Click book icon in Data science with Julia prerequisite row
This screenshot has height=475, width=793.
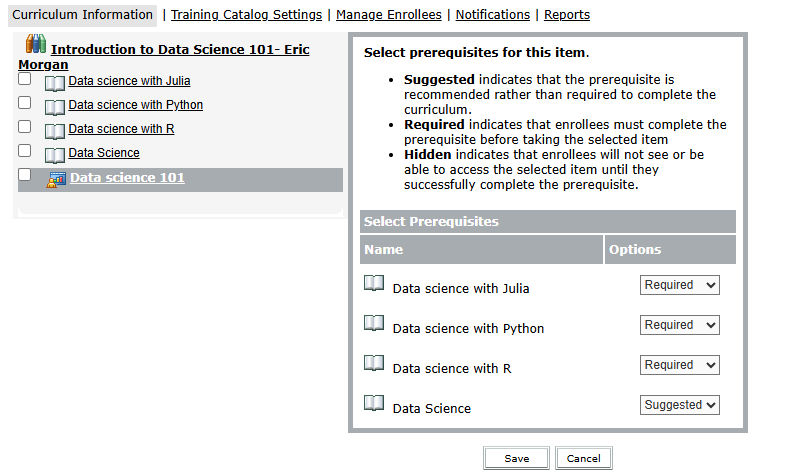373,284
